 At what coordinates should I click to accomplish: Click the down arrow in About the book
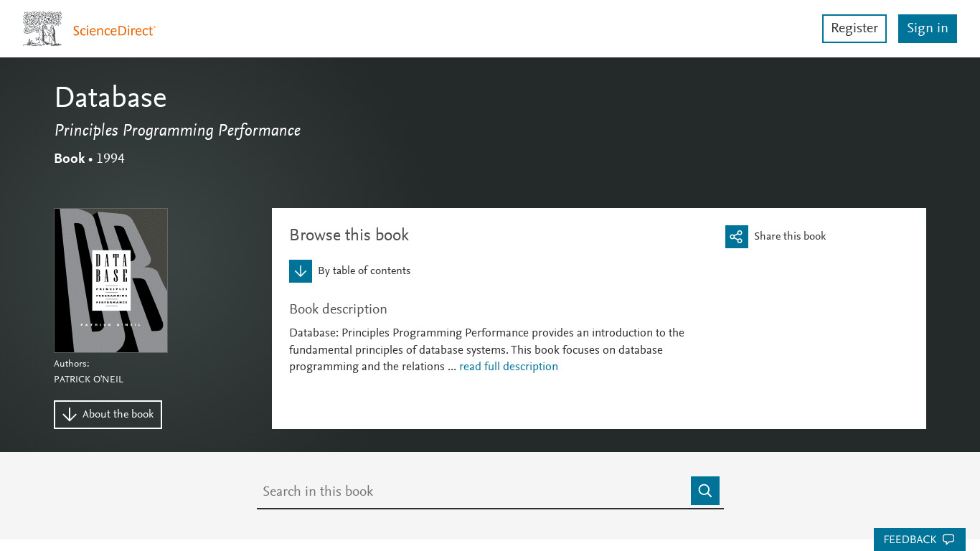[70, 415]
